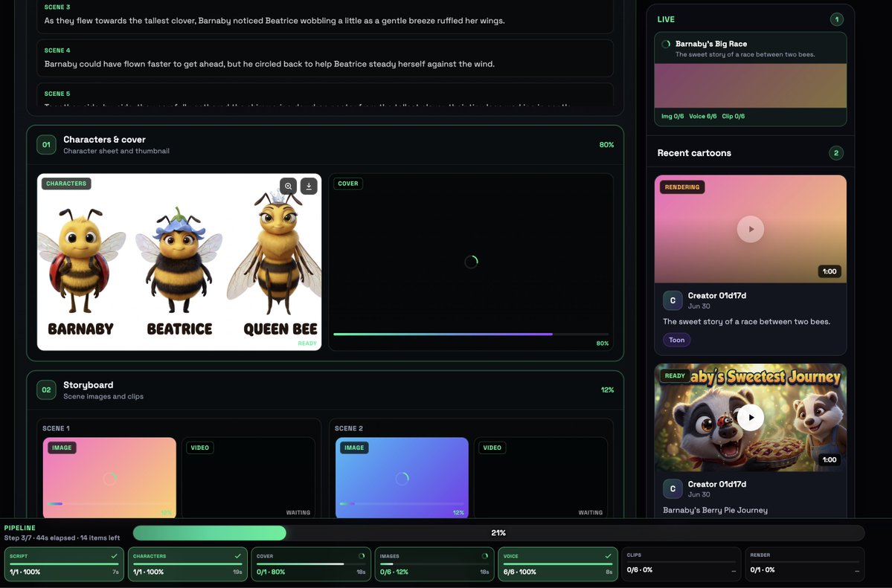Select the Script pipeline step

coord(64,564)
